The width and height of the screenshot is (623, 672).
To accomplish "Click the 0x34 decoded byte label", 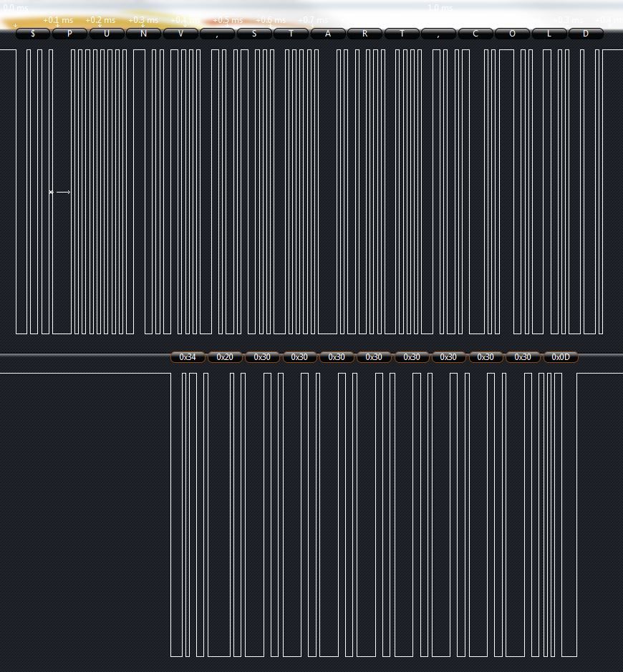I will 188,357.
